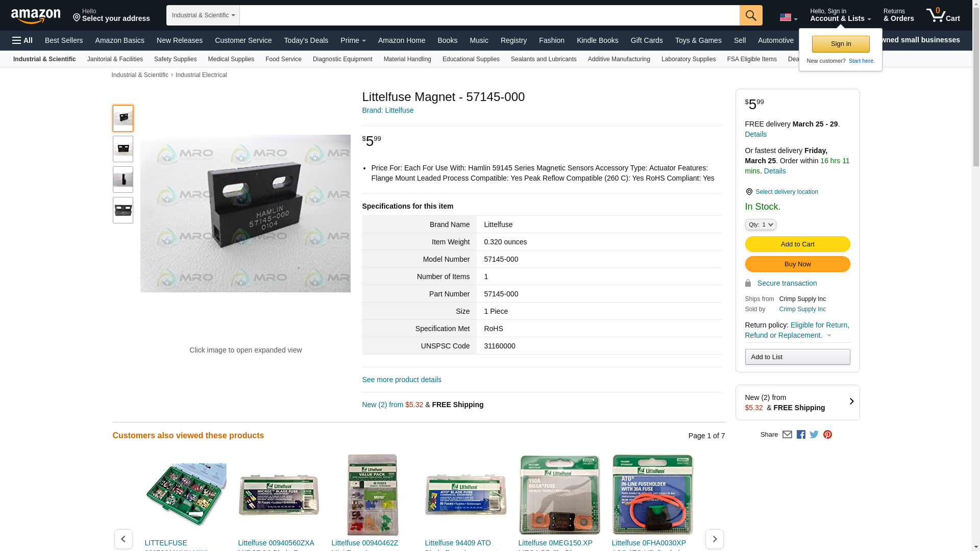Image resolution: width=980 pixels, height=551 pixels.
Task: Click the magnifying glass search button
Action: pos(750,15)
